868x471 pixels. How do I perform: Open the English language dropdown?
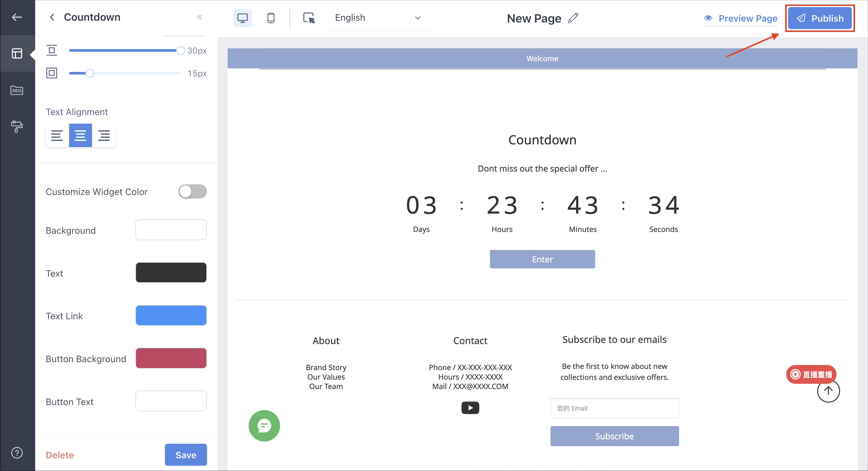pyautogui.click(x=379, y=18)
